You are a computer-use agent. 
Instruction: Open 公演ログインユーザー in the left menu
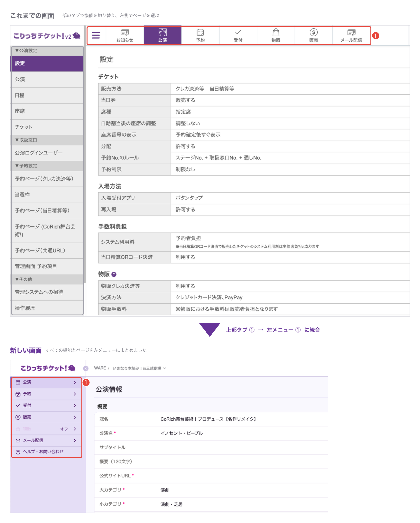[x=47, y=153]
